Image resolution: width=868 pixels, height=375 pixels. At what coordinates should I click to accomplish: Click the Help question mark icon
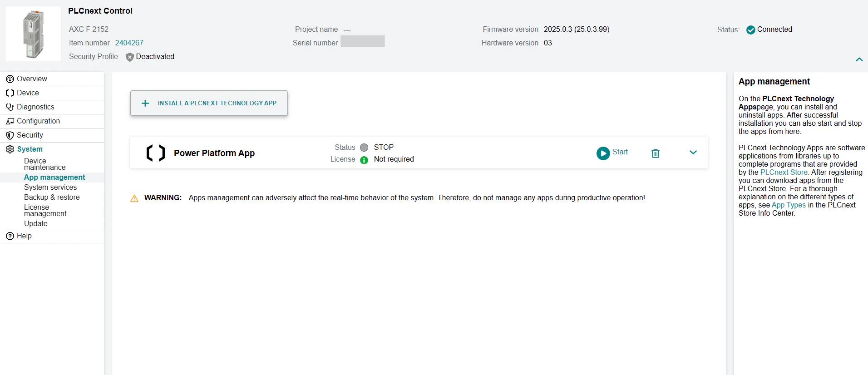tap(10, 236)
